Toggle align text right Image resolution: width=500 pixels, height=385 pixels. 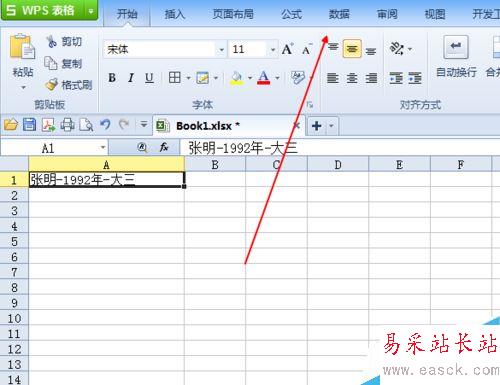coord(371,78)
